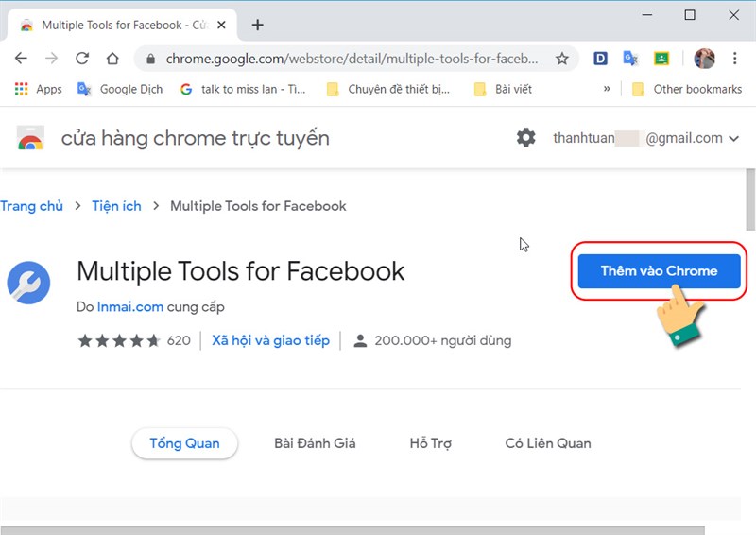Open the star rating reviews
Viewport: 756px width, 535px height.
point(119,340)
